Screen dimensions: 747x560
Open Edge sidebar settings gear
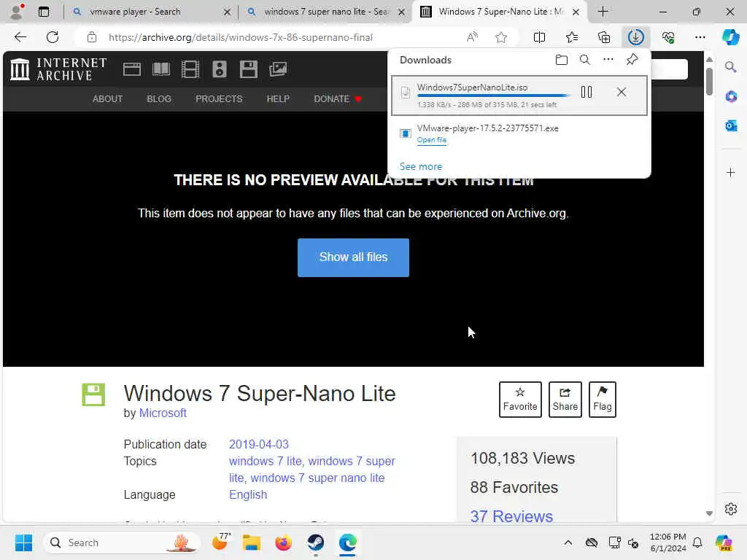click(x=731, y=509)
